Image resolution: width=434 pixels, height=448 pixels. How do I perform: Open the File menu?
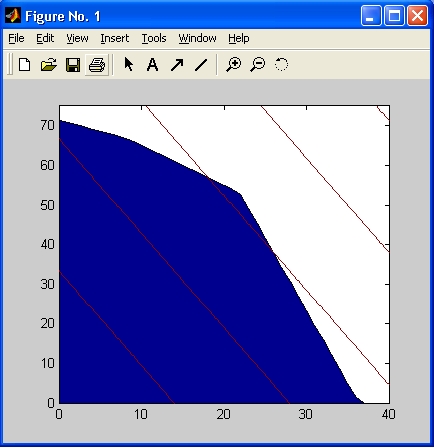coord(16,38)
